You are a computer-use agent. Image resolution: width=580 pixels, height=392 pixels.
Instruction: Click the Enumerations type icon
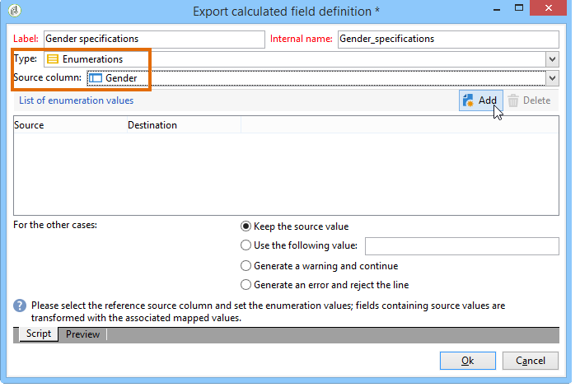(52, 59)
